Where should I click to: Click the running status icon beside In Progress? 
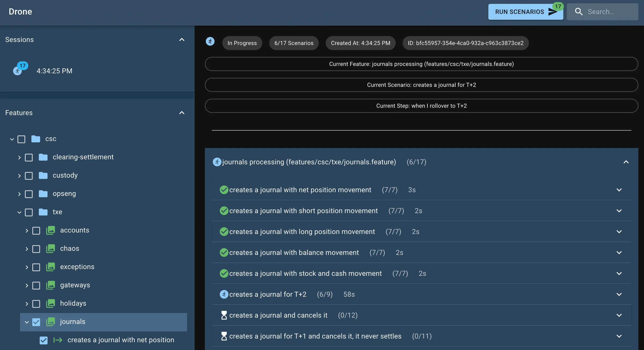[210, 41]
